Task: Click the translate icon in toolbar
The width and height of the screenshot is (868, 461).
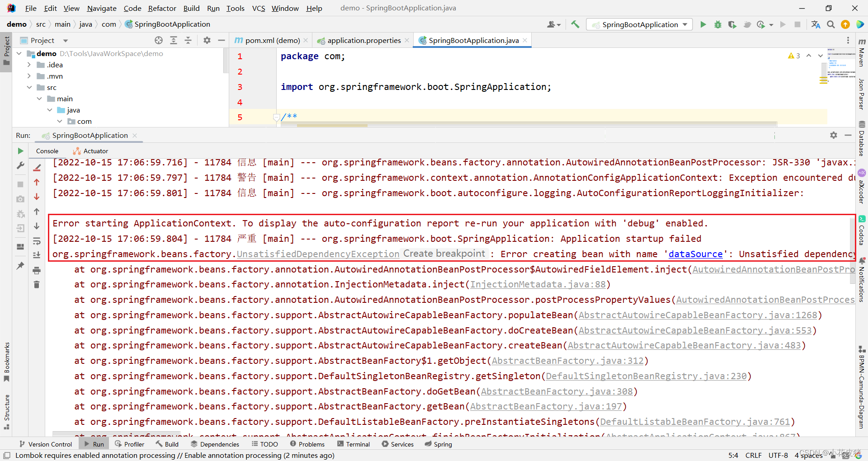Action: [816, 24]
